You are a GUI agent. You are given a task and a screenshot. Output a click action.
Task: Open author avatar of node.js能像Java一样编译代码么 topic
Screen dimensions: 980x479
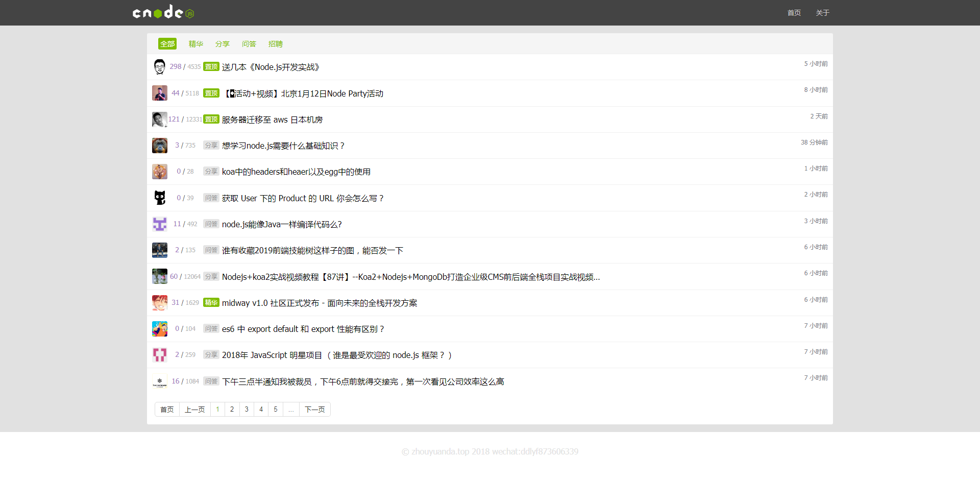(x=160, y=224)
